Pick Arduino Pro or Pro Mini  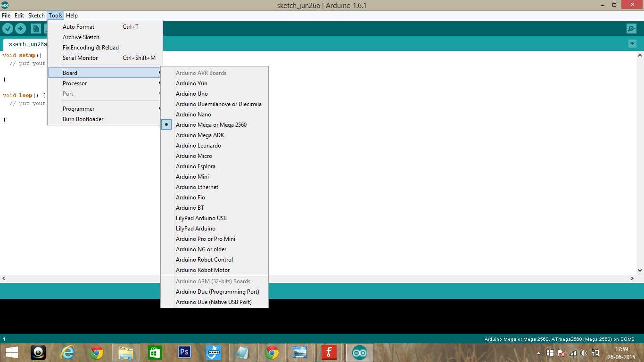pyautogui.click(x=215, y=239)
